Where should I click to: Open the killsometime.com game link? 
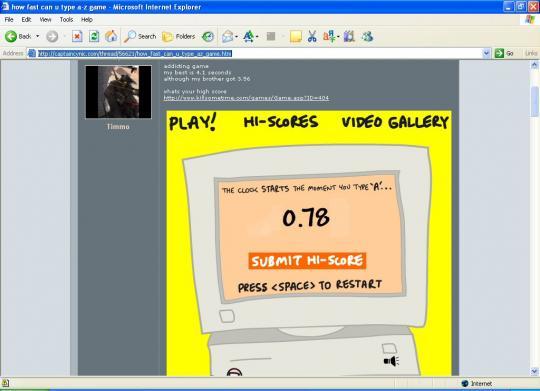[x=246, y=98]
